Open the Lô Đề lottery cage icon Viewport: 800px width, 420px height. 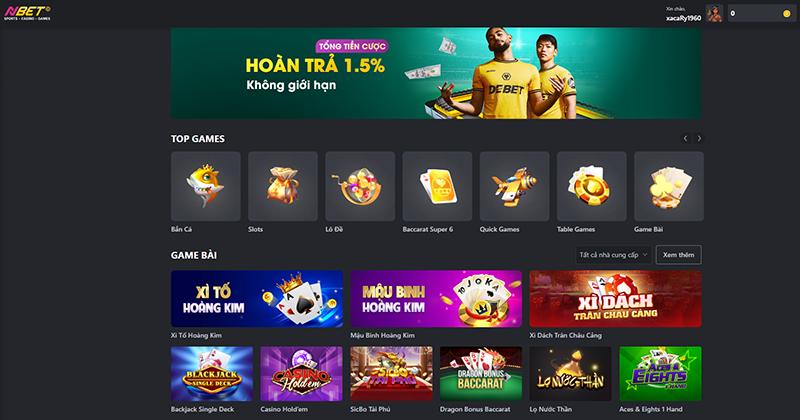(x=360, y=186)
